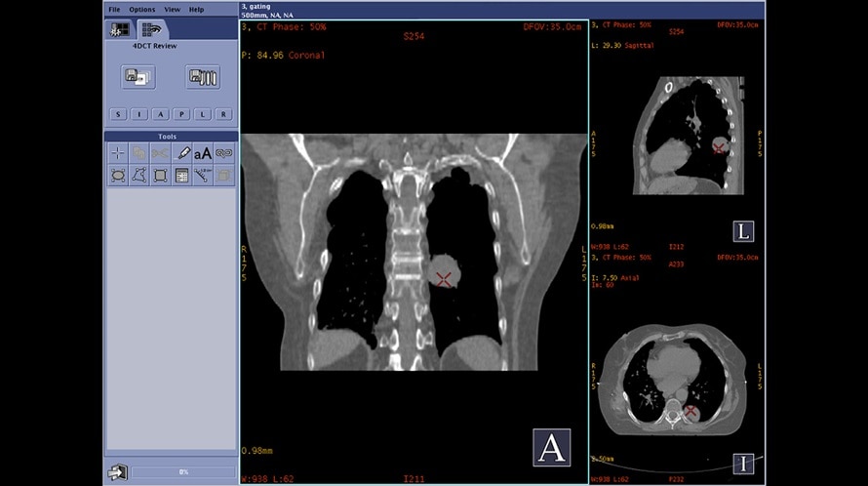868x486 pixels.
Task: Click the A orientation box in coronal view
Action: click(552, 447)
